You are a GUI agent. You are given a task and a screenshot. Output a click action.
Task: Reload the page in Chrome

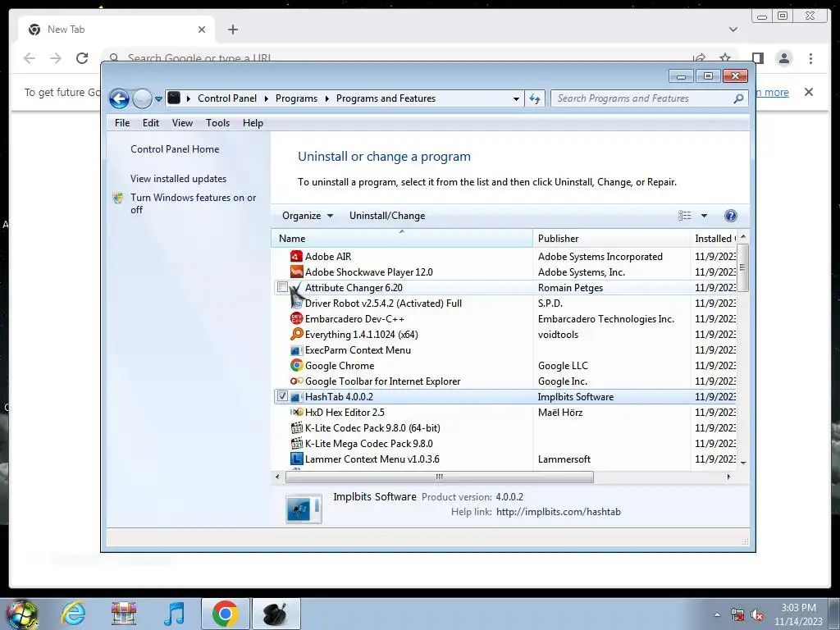coord(82,58)
